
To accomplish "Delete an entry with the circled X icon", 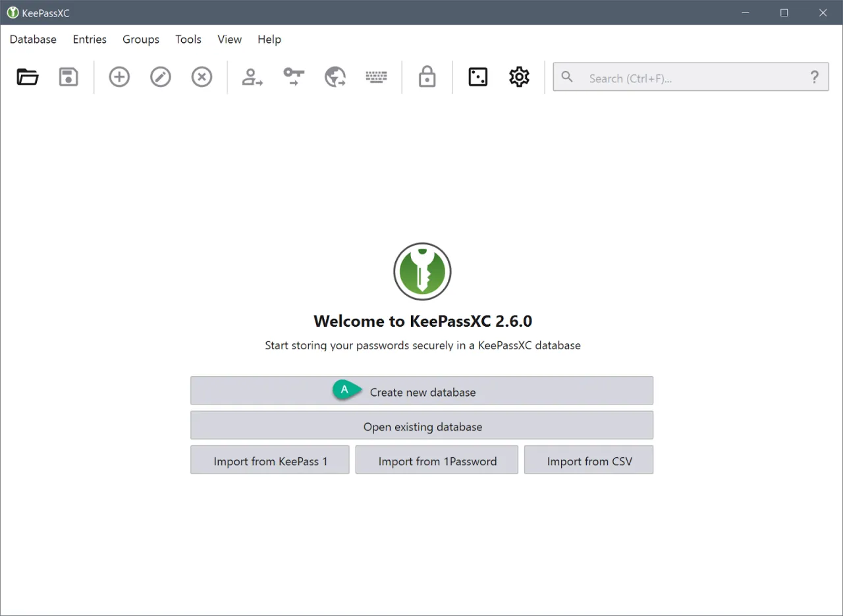I will point(202,76).
